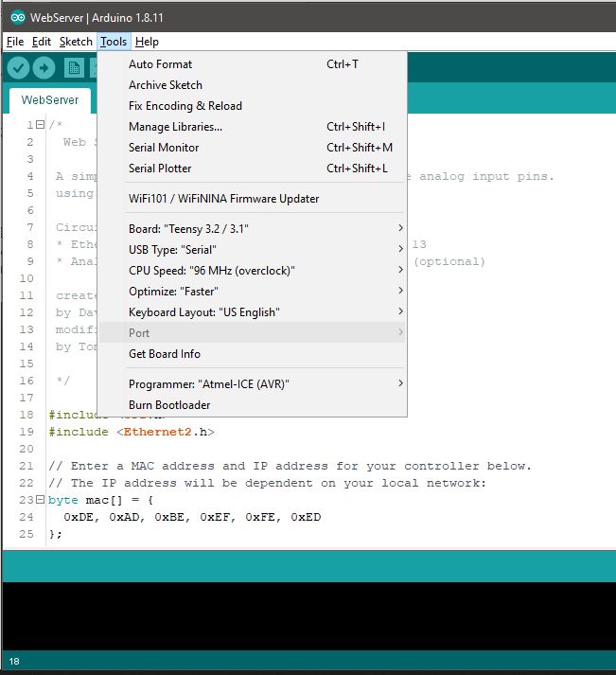Choose Auto Format from Tools menu
Viewport: 616px width, 675px height.
tap(253, 64)
